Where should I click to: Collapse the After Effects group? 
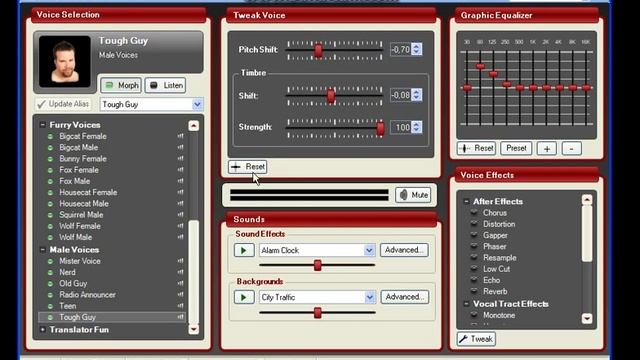pyautogui.click(x=466, y=201)
